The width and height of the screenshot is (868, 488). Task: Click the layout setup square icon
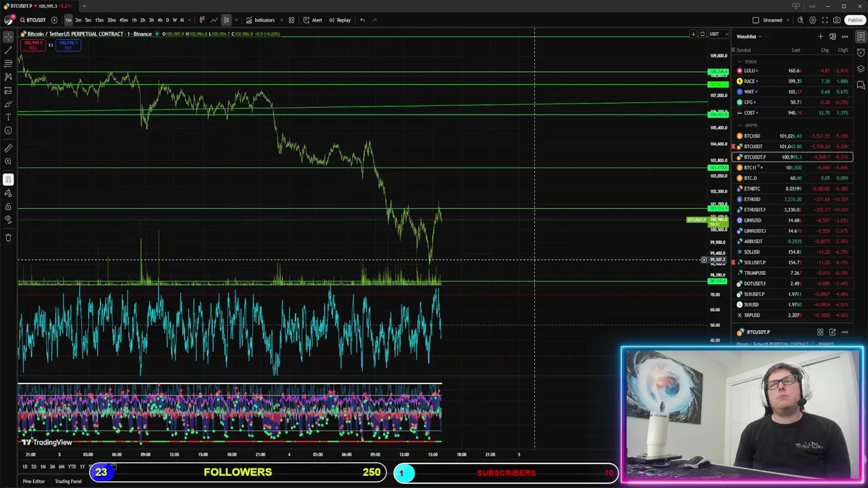tap(756, 20)
